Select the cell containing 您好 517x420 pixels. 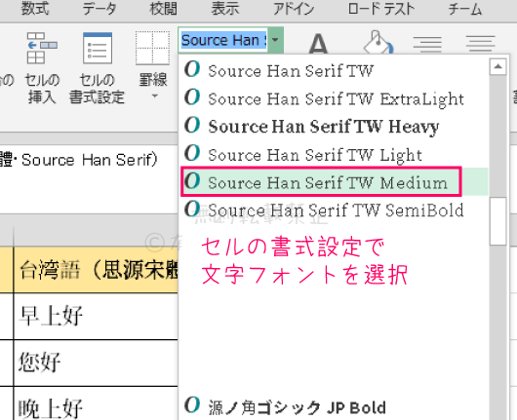tap(96, 363)
